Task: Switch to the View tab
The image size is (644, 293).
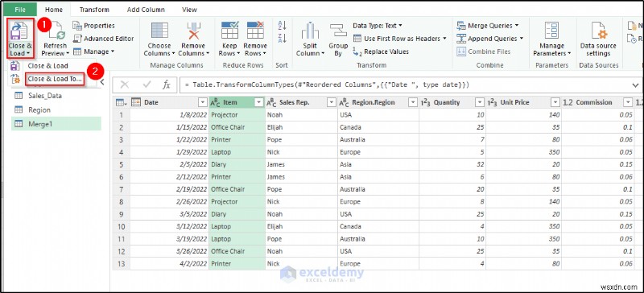Action: (x=189, y=9)
